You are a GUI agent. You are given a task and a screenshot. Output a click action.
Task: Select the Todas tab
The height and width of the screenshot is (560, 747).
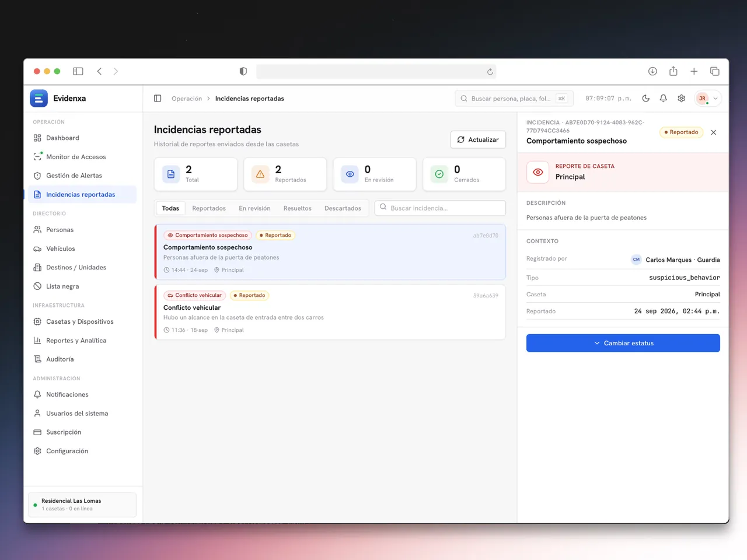[x=170, y=208]
